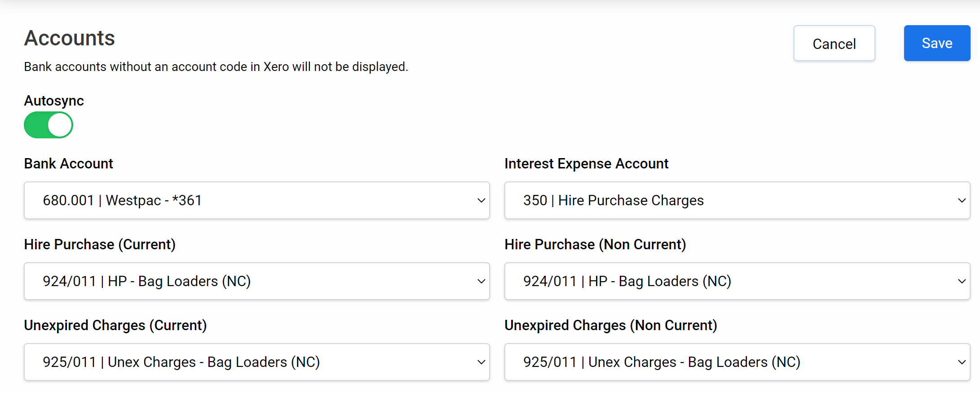This screenshot has height=393, width=980.
Task: Click the Interest Expense Account label
Action: (x=587, y=163)
